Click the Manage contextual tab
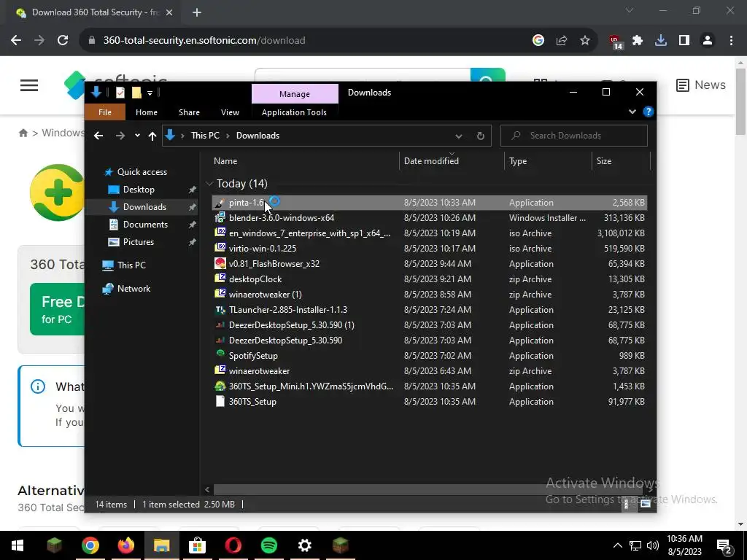 point(295,94)
